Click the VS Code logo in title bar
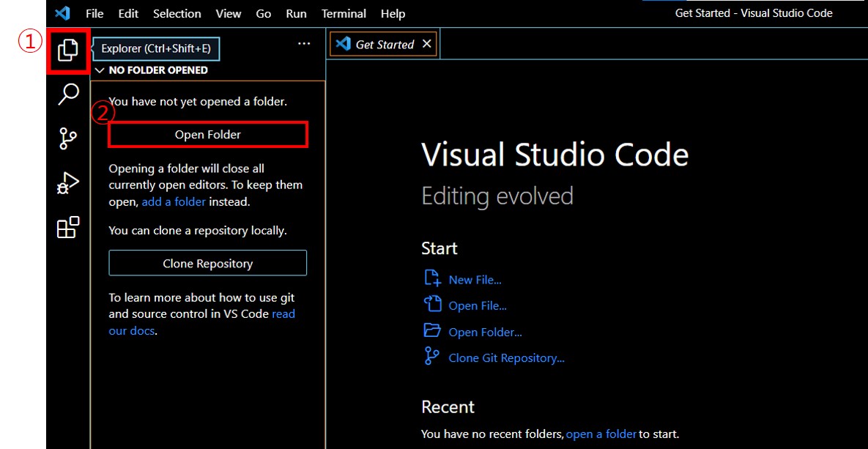The width and height of the screenshot is (868, 449). [x=62, y=13]
